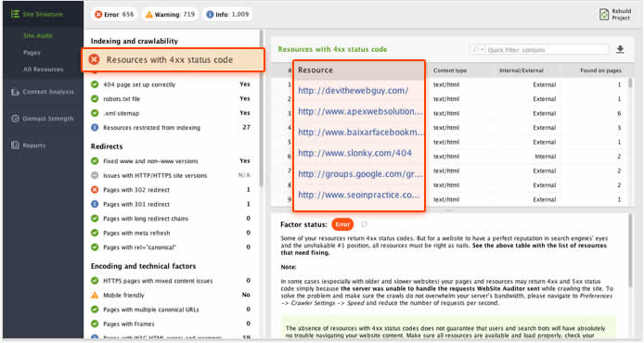644x343 pixels.
Task: Click green check icon beside .xml sitemap
Action: pos(95,113)
